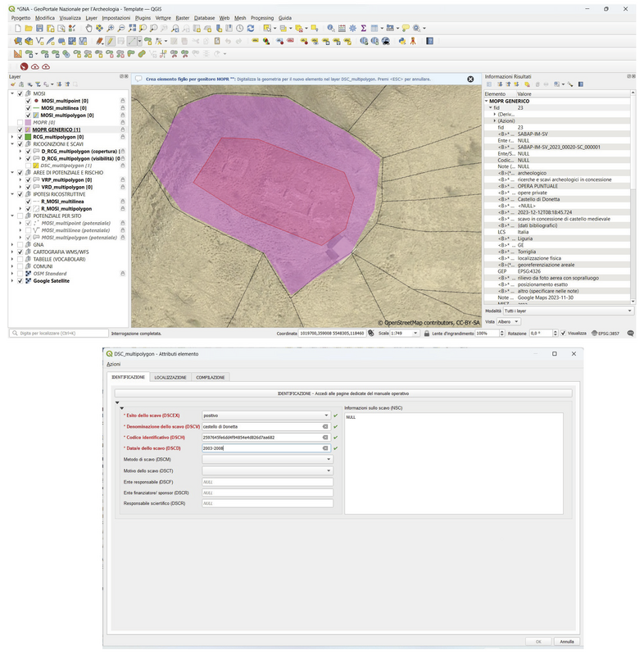
Task: Click the second red cloud icon
Action: (x=46, y=66)
